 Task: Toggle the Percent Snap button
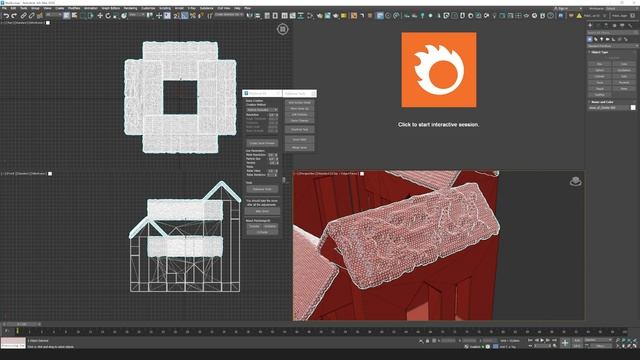pyautogui.click(x=193, y=16)
